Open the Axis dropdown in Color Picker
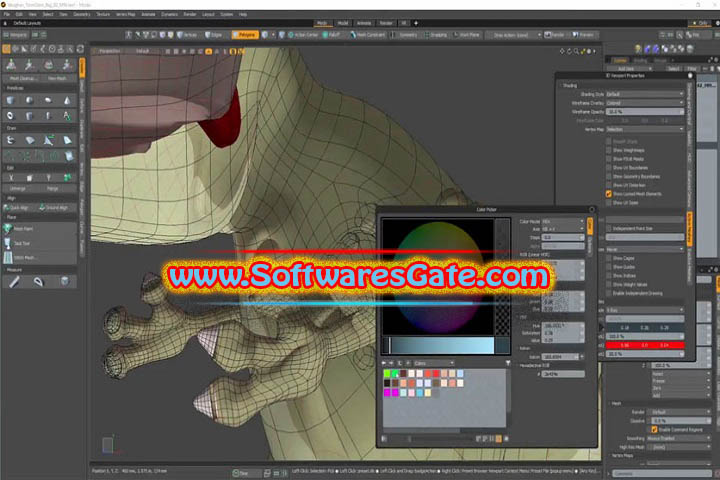 coord(563,229)
